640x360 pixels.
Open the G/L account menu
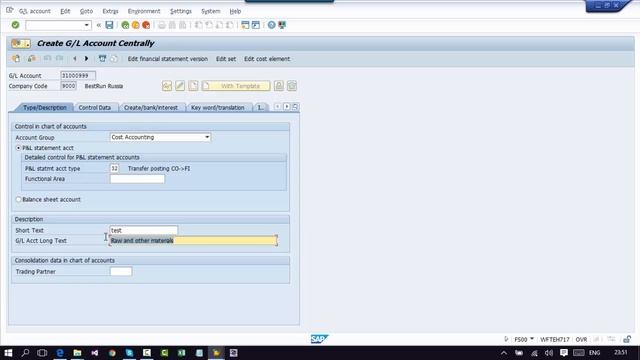tap(35, 11)
